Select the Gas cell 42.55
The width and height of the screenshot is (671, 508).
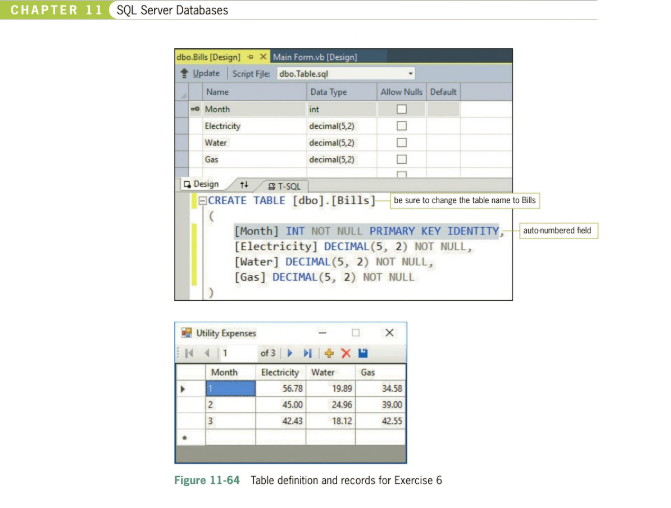click(x=380, y=421)
